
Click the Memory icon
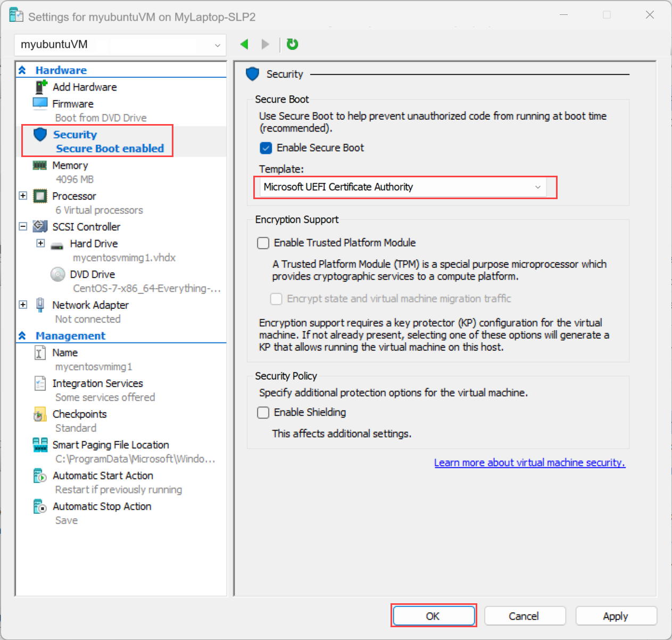tap(39, 165)
